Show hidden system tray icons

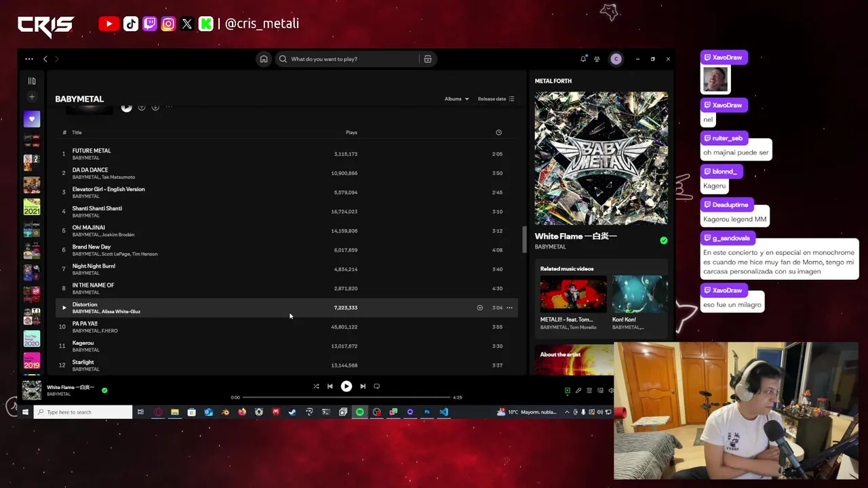pos(567,412)
